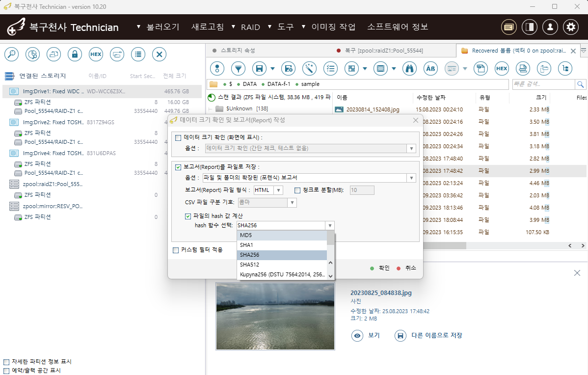The height and width of the screenshot is (375, 588).
Task: Uncheck 보고서(Report)를 파일로 저장 checkbox
Action: [178, 167]
